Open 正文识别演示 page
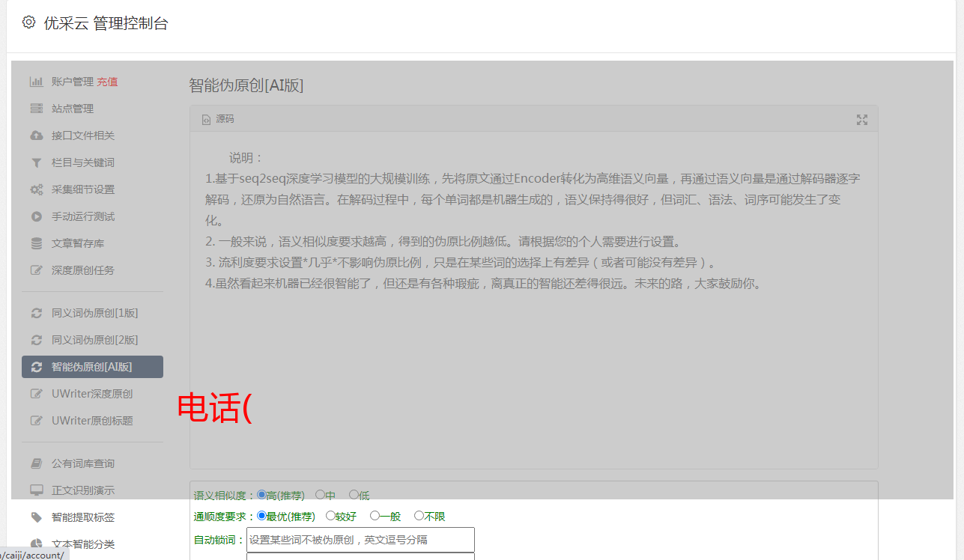The width and height of the screenshot is (964, 560). [83, 490]
